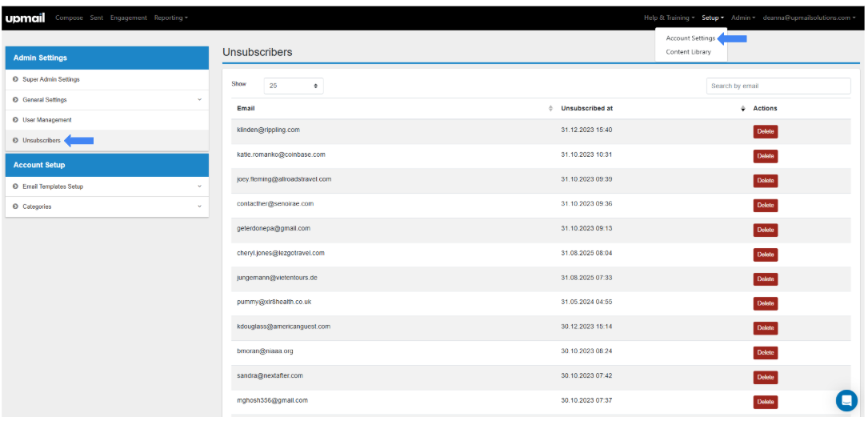Click the Unsubscribed at column header

[x=586, y=109]
